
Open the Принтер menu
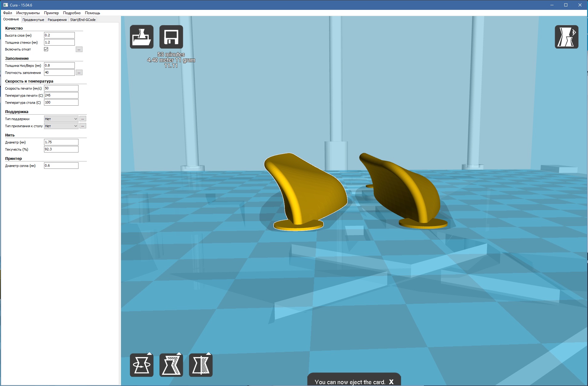(x=51, y=13)
